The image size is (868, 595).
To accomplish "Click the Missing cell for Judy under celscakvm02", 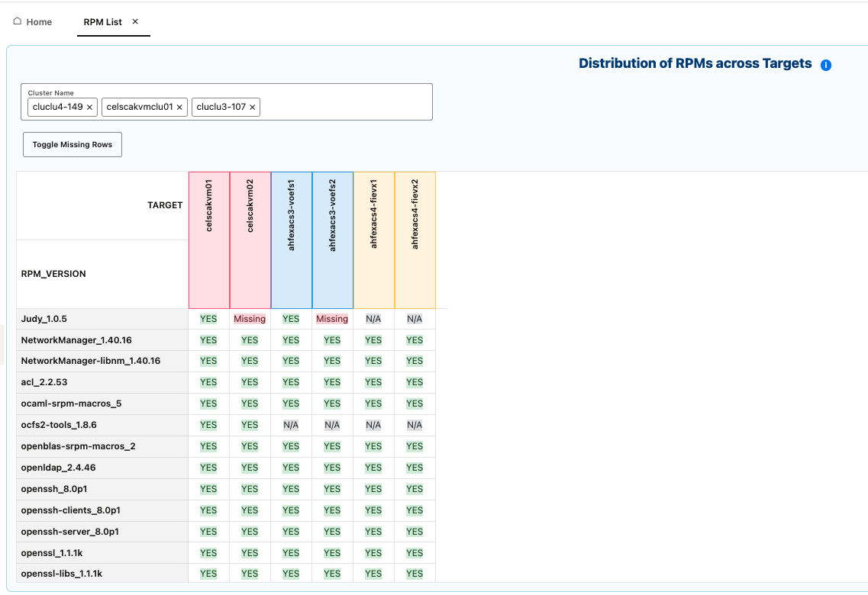I will pos(250,318).
